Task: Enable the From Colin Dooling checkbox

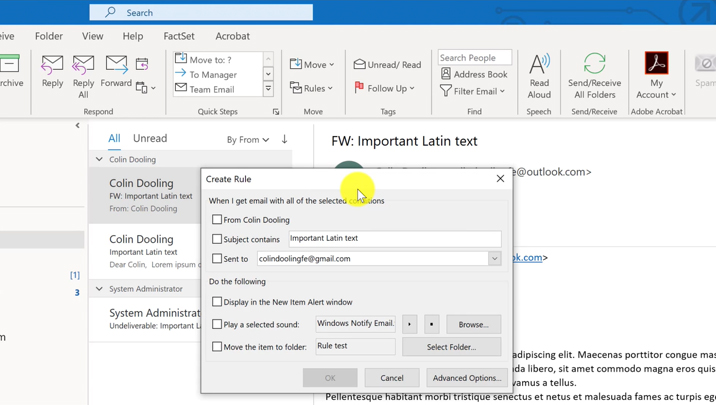Action: [217, 220]
